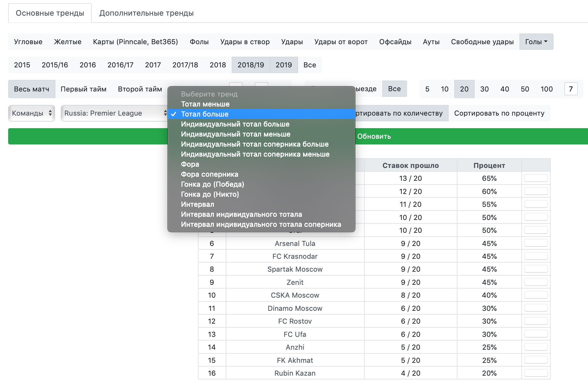This screenshot has width=588, height=386.
Task: Set last matches count to 5
Action: point(427,89)
